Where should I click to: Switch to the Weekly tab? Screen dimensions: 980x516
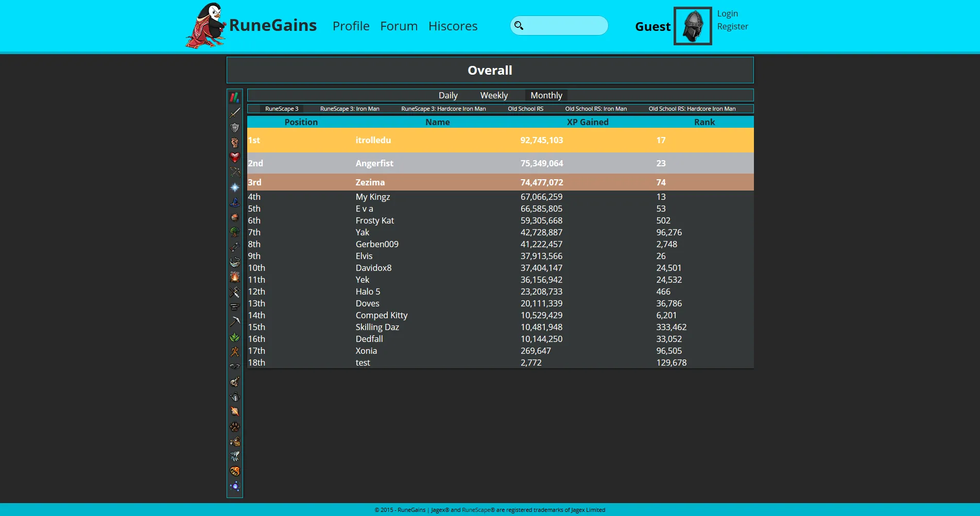[494, 95]
